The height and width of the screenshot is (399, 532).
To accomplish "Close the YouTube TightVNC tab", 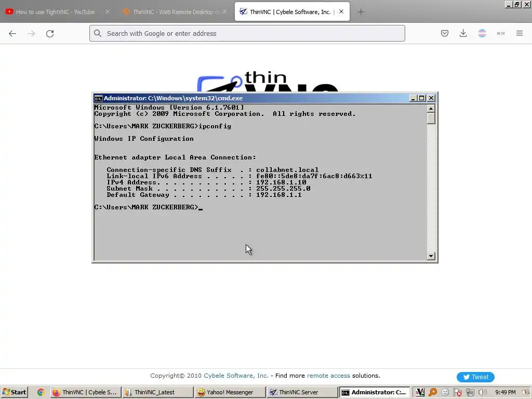I will point(107,11).
